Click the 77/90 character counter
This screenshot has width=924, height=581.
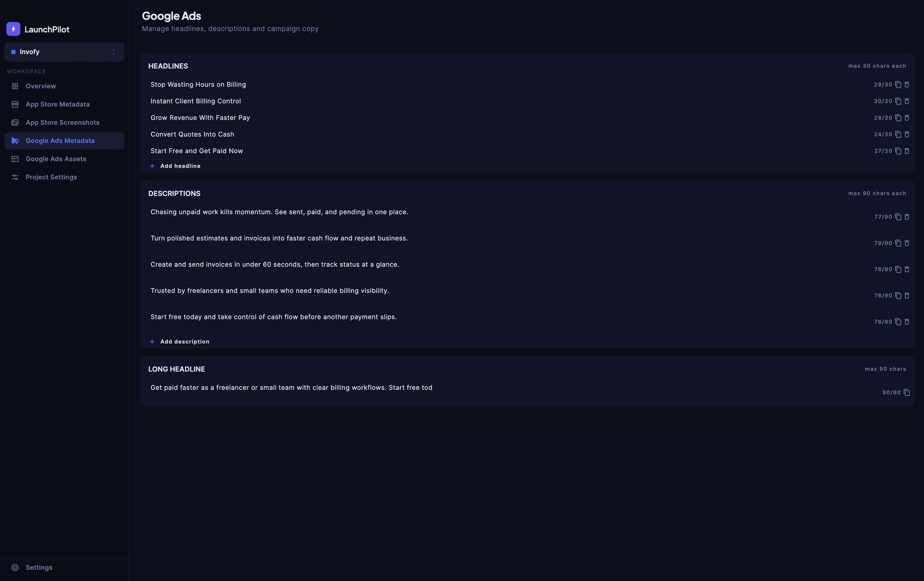[883, 217]
